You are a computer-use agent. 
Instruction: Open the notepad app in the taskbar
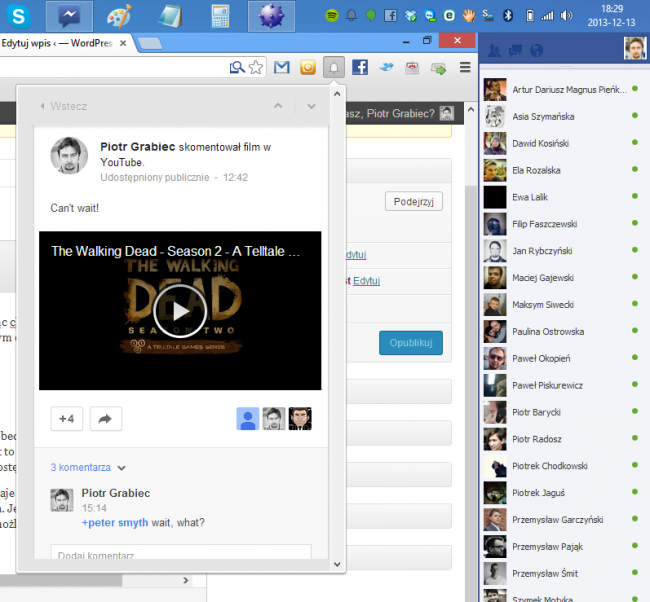pyautogui.click(x=170, y=17)
